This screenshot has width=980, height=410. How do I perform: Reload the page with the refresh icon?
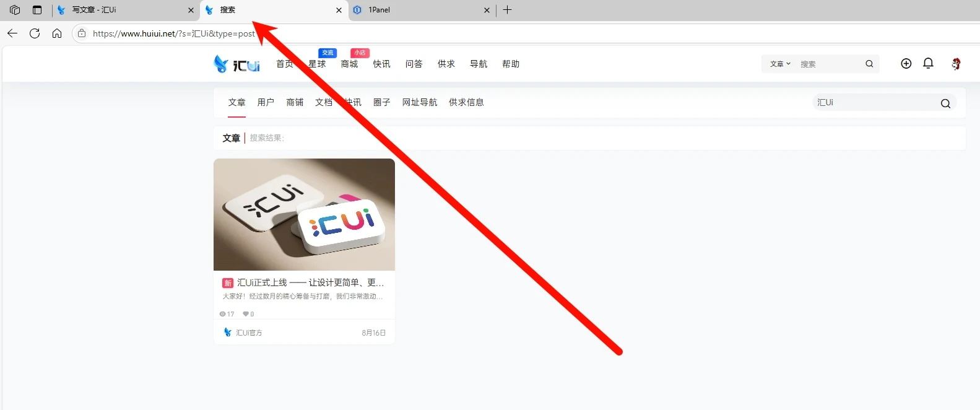pos(35,33)
